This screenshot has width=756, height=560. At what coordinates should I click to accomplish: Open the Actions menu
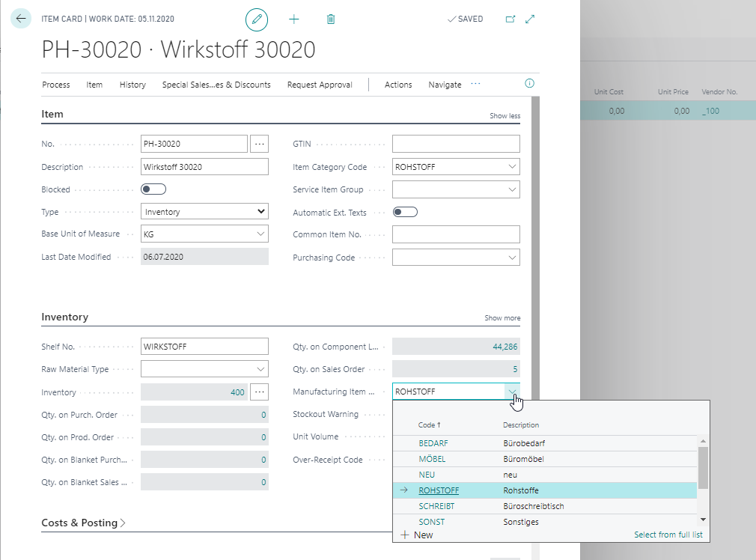pos(398,85)
